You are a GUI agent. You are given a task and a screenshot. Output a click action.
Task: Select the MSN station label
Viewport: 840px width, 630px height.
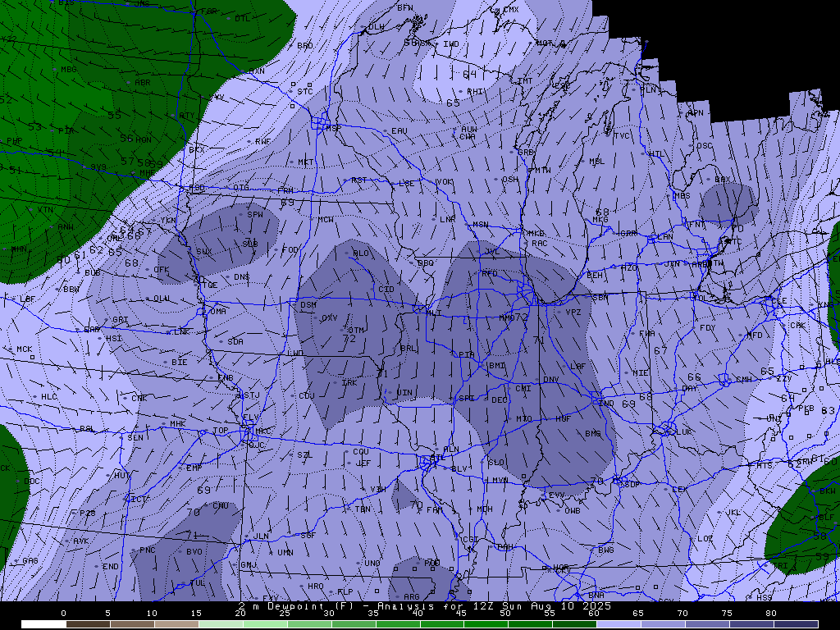pos(481,225)
